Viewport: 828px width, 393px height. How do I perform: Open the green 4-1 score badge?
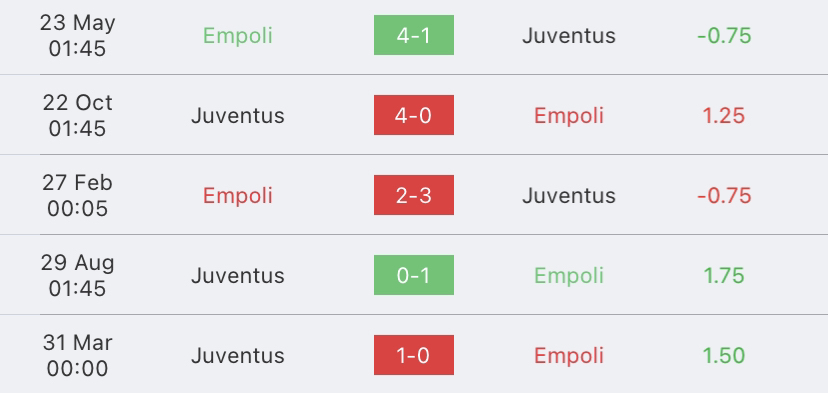pyautogui.click(x=413, y=35)
